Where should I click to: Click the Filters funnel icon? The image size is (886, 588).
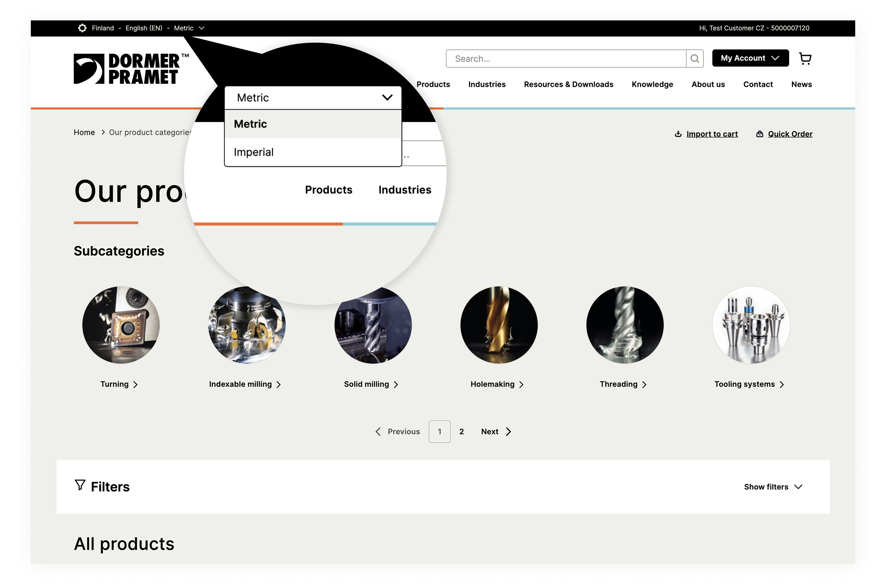click(80, 485)
